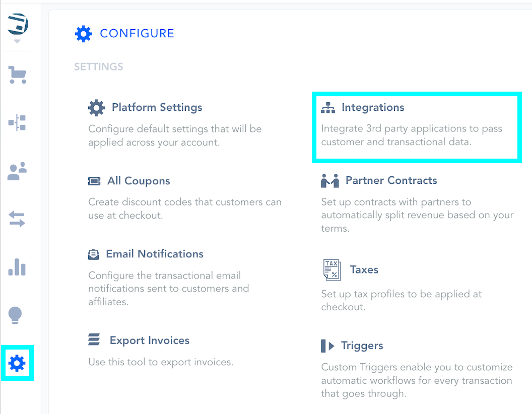Click the Taxes document icon

tap(331, 270)
